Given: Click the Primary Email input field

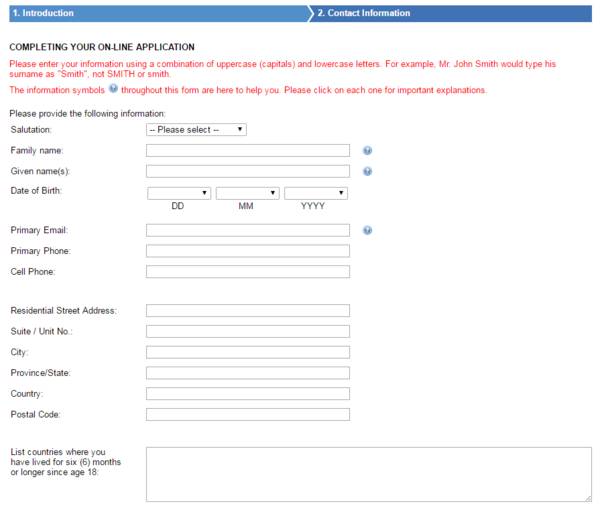Looking at the screenshot, I should tap(248, 230).
